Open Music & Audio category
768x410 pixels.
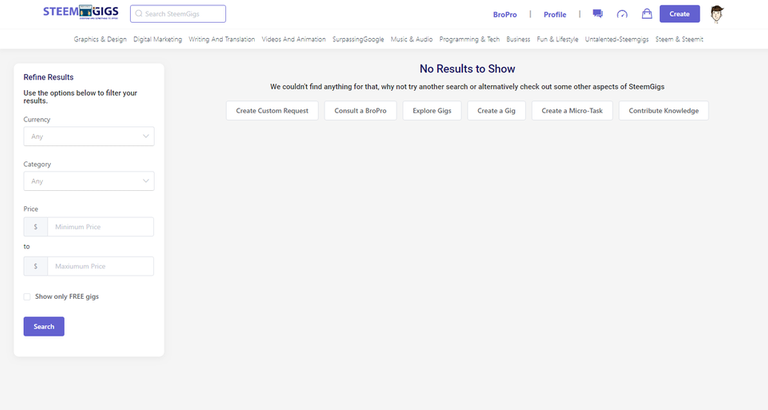(411, 39)
